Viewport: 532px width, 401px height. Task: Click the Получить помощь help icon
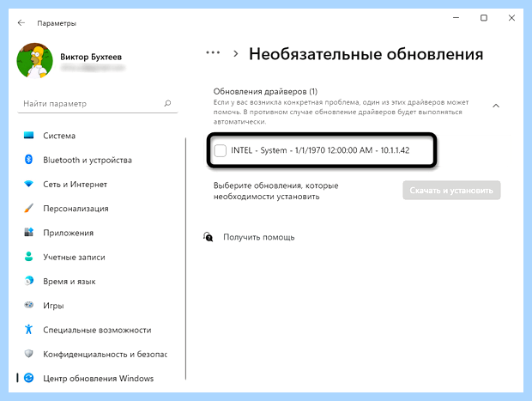click(208, 237)
